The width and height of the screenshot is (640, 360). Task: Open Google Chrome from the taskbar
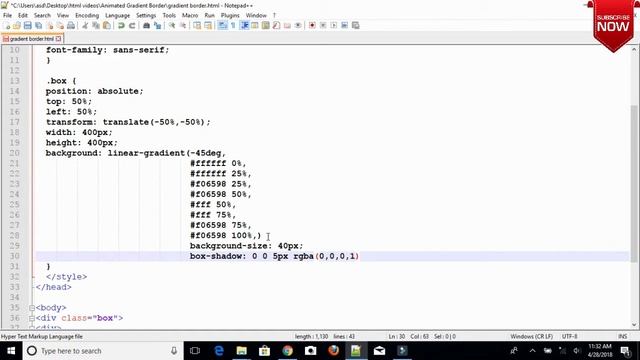click(x=287, y=351)
